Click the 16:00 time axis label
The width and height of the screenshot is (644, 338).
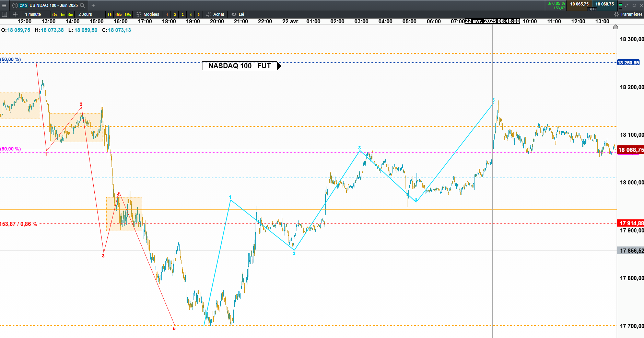point(121,21)
